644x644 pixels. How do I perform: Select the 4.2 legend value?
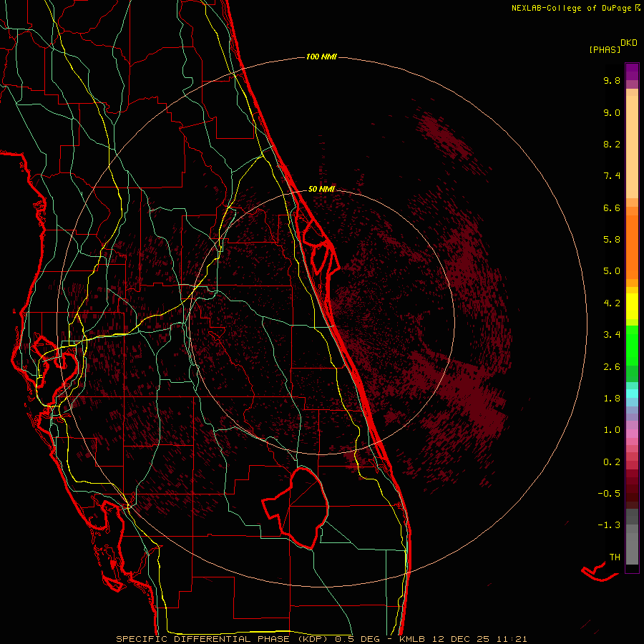(612, 303)
